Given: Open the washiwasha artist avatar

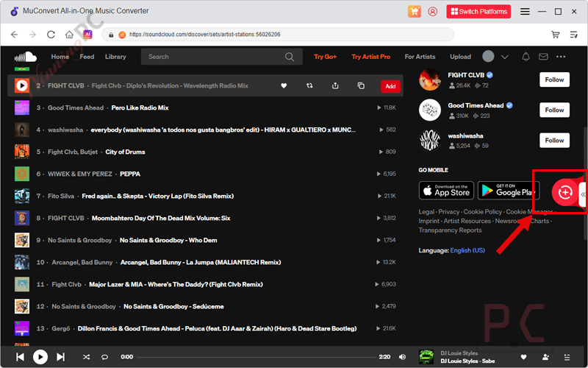Looking at the screenshot, I should (x=430, y=140).
